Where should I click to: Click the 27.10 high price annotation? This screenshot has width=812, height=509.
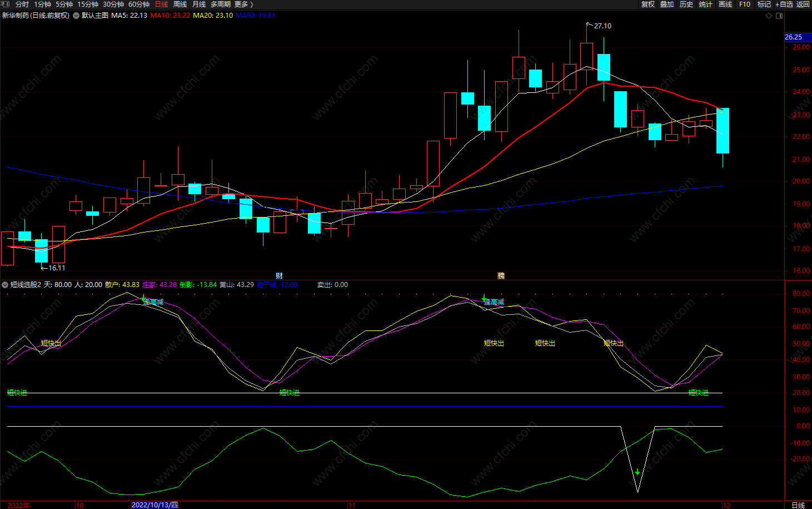pyautogui.click(x=602, y=26)
